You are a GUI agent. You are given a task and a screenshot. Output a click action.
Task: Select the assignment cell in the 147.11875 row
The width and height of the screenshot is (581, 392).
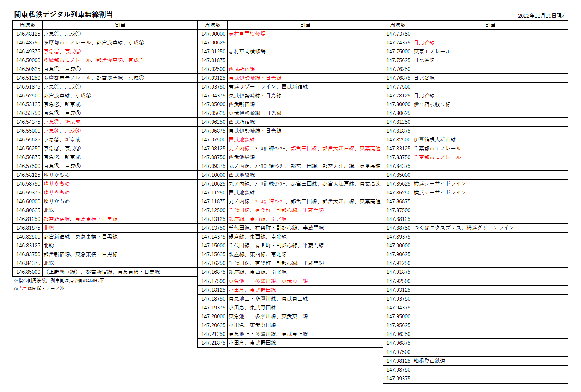pyautogui.click(x=305, y=201)
